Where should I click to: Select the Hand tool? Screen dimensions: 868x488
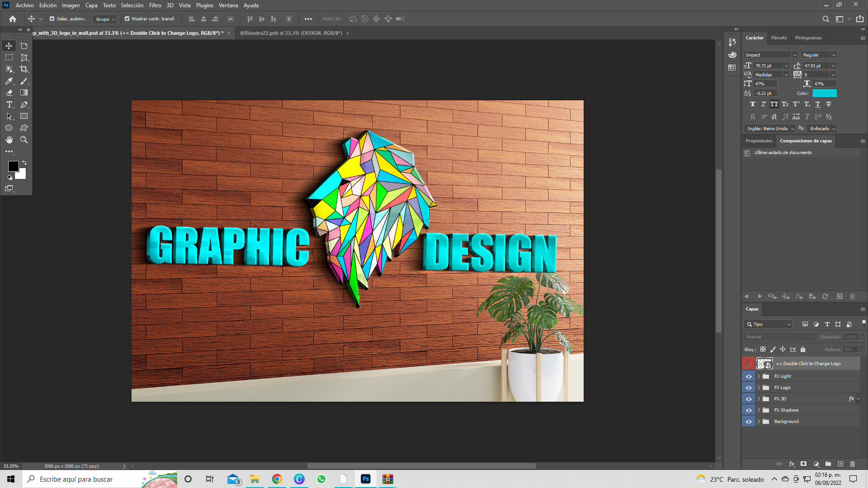[9, 140]
